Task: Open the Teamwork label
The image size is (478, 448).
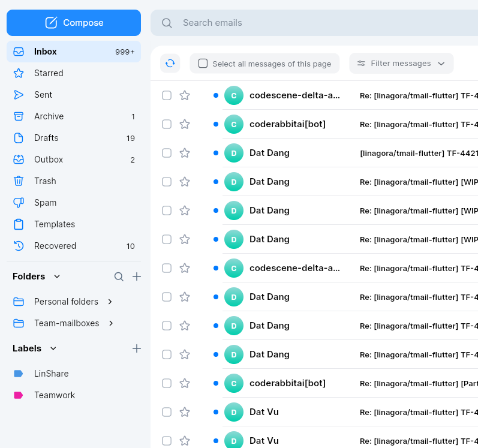Action: coord(73,395)
